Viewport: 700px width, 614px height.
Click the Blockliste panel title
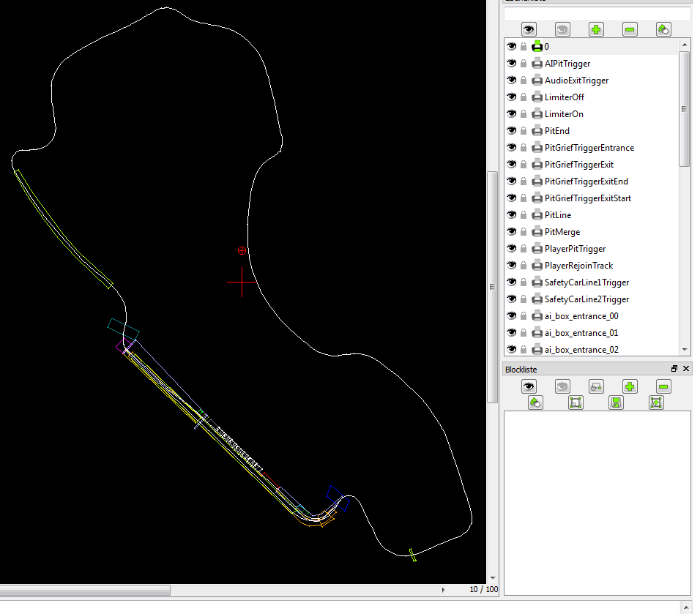tap(521, 370)
